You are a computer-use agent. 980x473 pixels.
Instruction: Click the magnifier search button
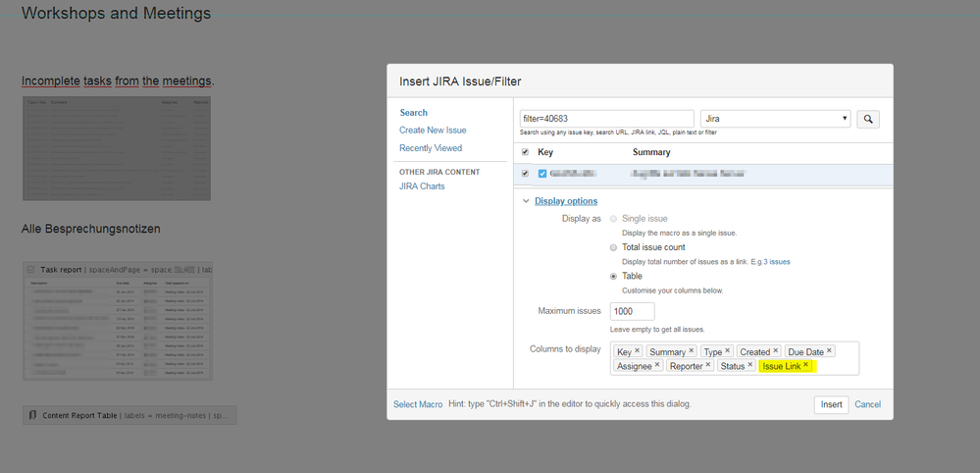click(868, 120)
